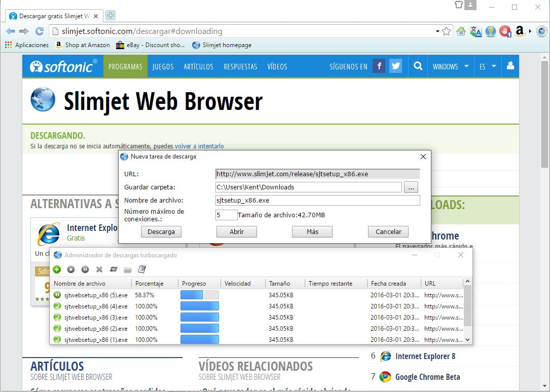
Task: Click the resume play icon in download manager
Action: tap(71, 269)
